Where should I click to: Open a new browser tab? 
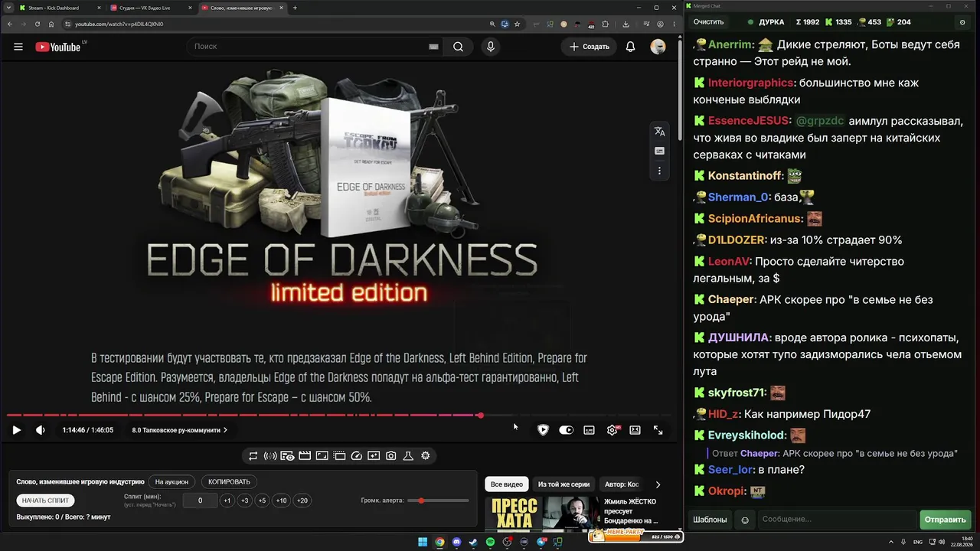(x=295, y=8)
